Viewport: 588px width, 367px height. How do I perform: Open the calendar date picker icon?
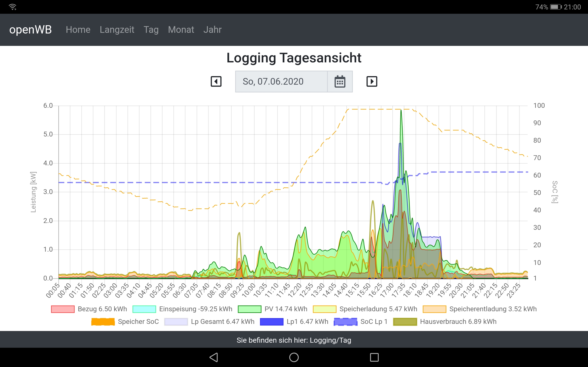340,82
